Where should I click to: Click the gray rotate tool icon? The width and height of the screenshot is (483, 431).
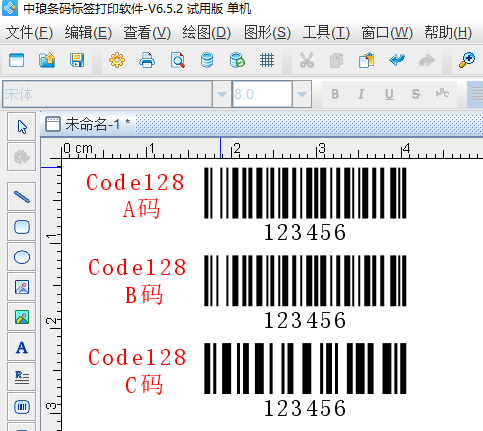pos(22,157)
